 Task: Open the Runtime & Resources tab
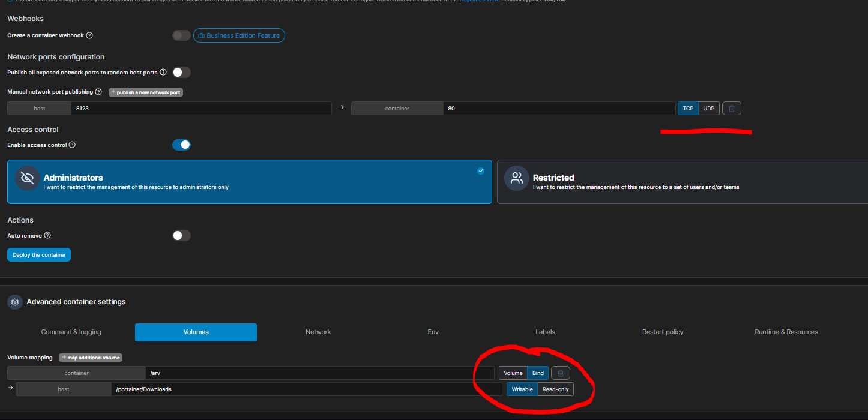coord(786,332)
